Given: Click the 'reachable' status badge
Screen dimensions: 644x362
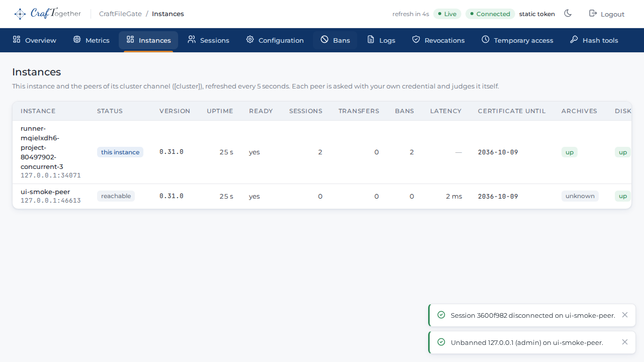Looking at the screenshot, I should 116,196.
